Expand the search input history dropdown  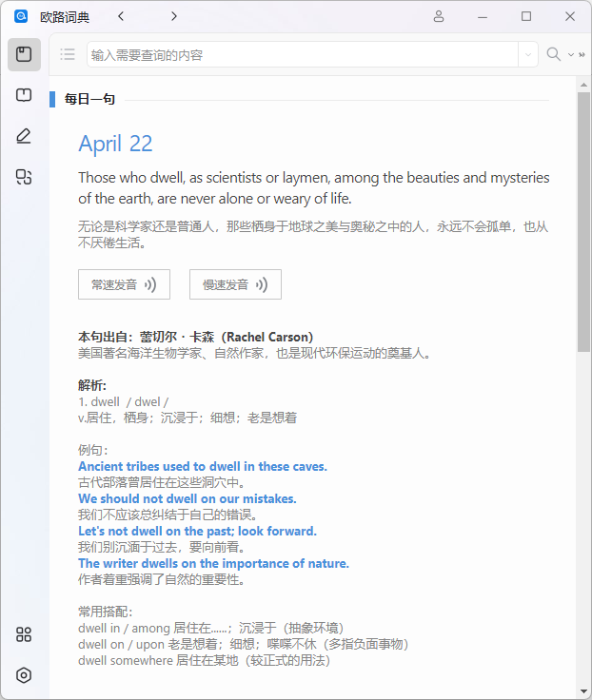(x=528, y=55)
